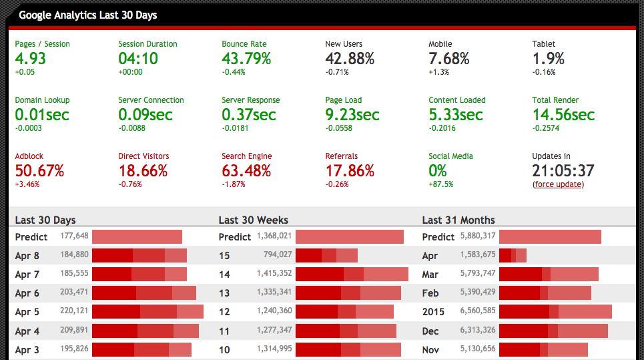Click the Last 31 Months heading
Image resolution: width=644 pixels, height=360 pixels.
point(458,220)
